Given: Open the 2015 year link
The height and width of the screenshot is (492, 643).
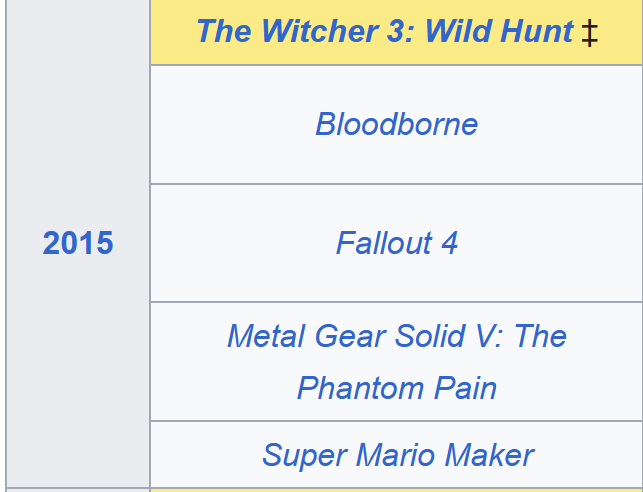Looking at the screenshot, I should point(78,243).
